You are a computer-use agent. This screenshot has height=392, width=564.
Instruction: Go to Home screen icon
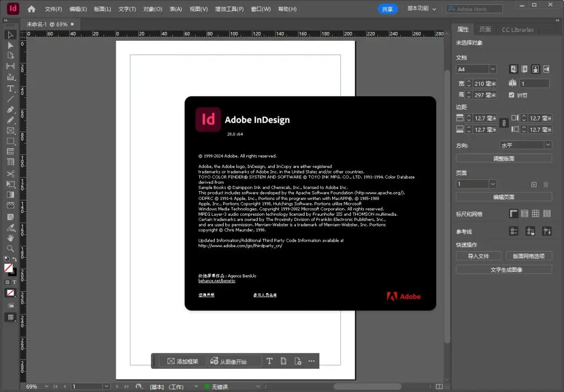[x=31, y=9]
